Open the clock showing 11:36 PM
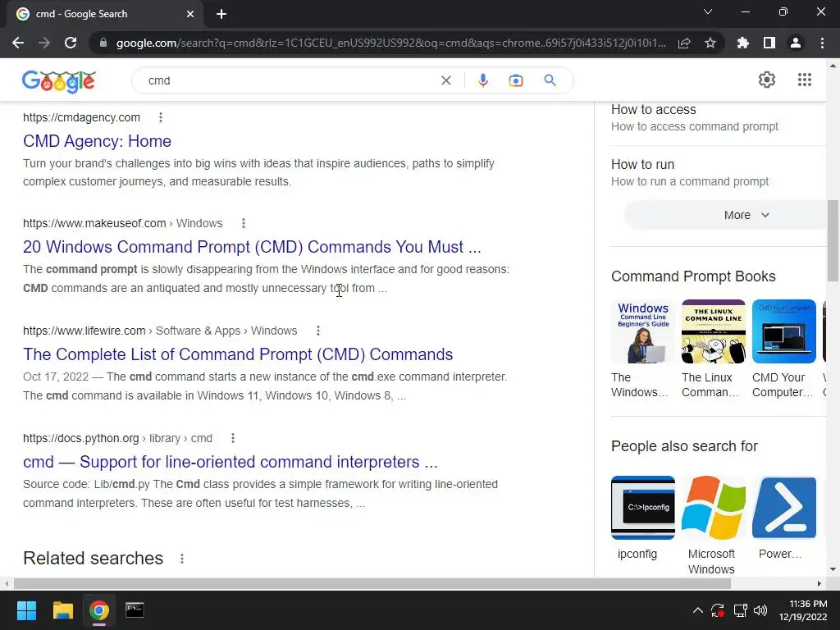Image resolution: width=840 pixels, height=630 pixels. (803, 610)
